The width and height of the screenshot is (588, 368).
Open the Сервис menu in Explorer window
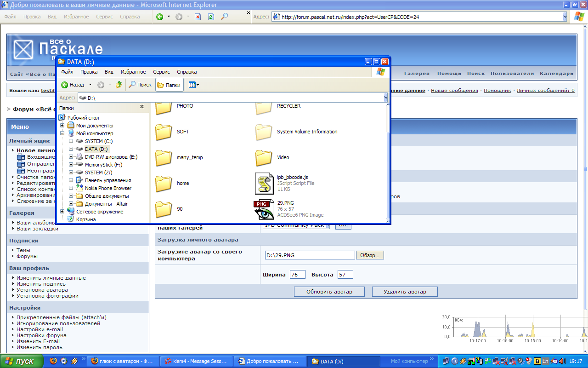point(161,72)
